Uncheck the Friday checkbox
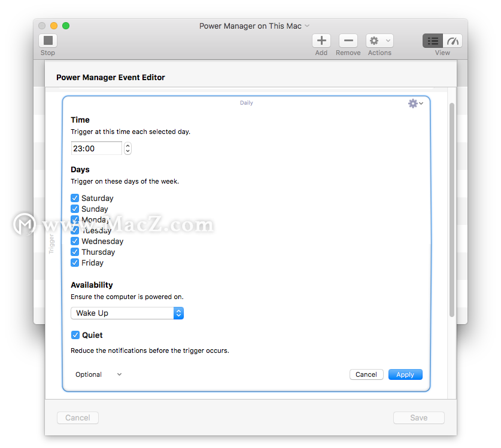This screenshot has height=448, width=501. tap(75, 263)
